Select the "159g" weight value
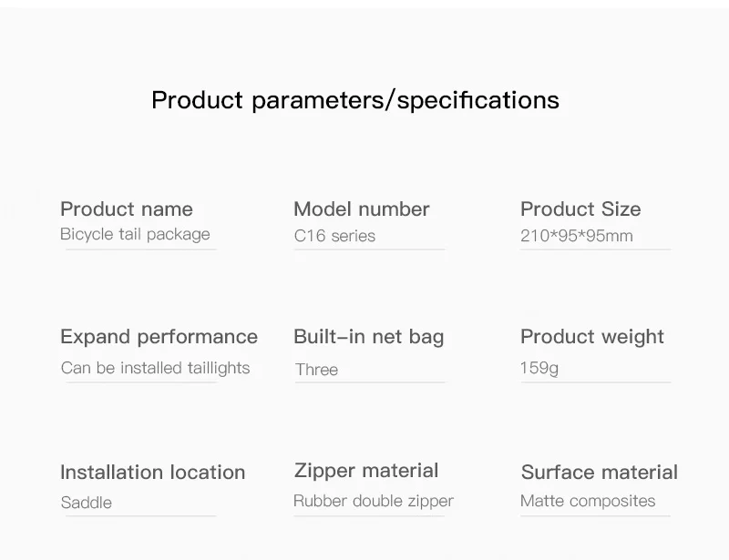The height and width of the screenshot is (560, 729). tap(539, 369)
